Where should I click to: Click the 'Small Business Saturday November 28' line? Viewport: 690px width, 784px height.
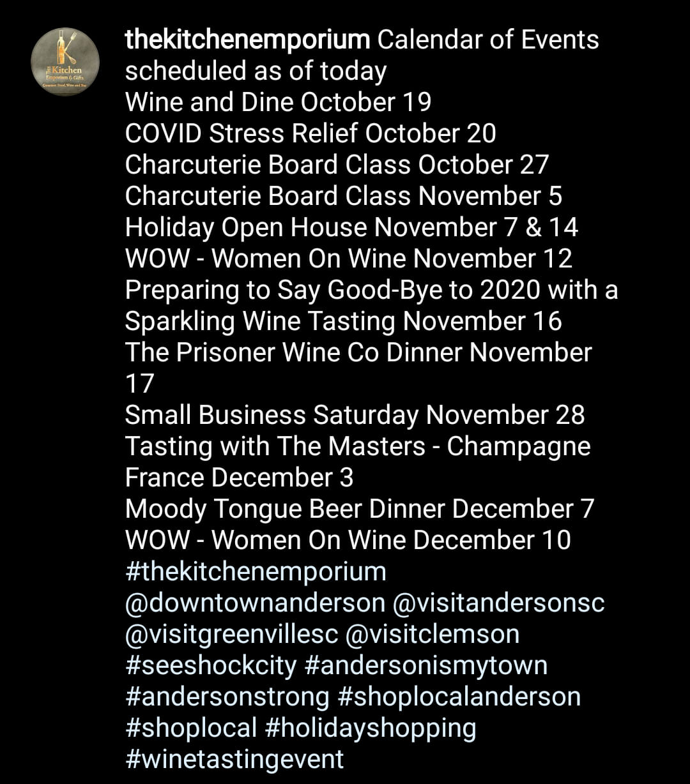(x=355, y=416)
